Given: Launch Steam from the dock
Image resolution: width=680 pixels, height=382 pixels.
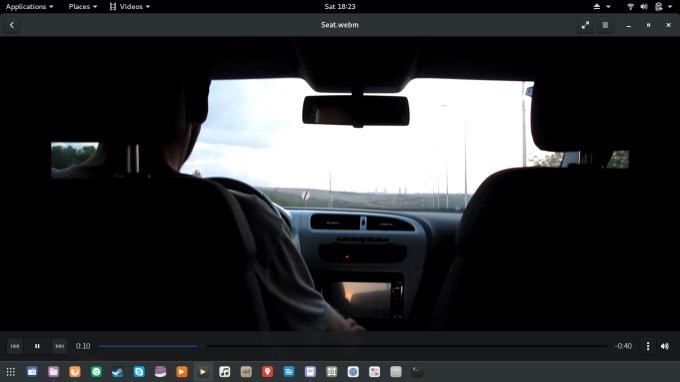Looking at the screenshot, I should tap(118, 372).
